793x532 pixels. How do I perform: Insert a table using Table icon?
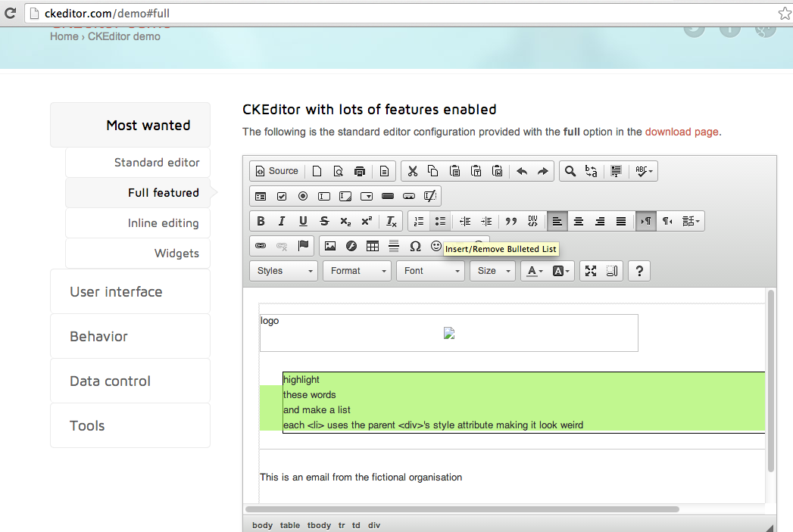point(373,246)
